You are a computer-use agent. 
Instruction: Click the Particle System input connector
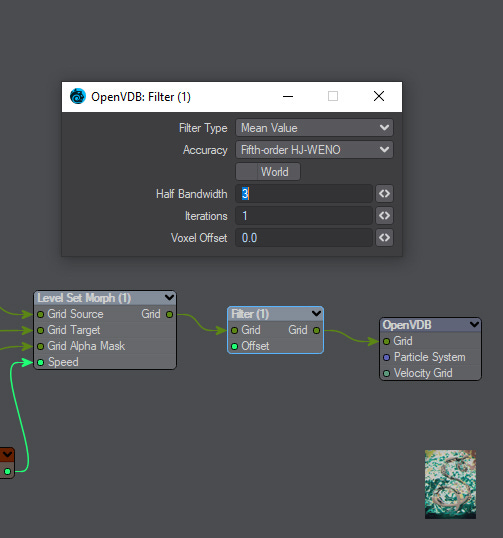tap(387, 358)
